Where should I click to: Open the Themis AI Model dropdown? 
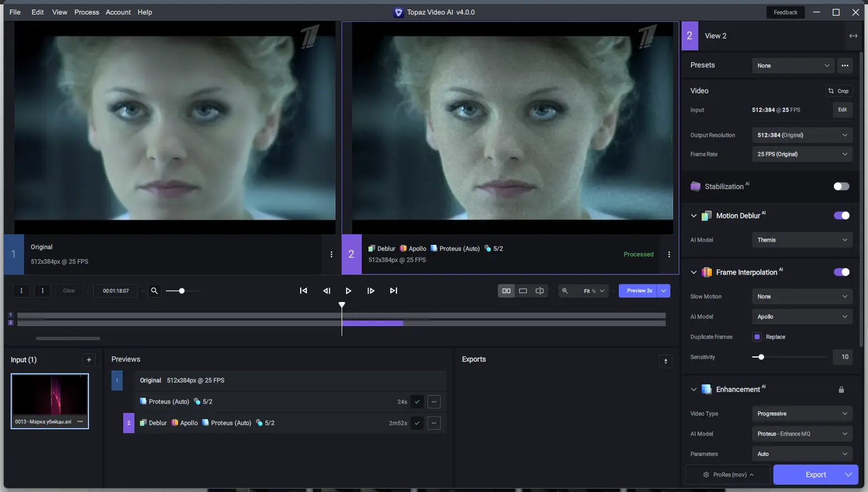802,240
